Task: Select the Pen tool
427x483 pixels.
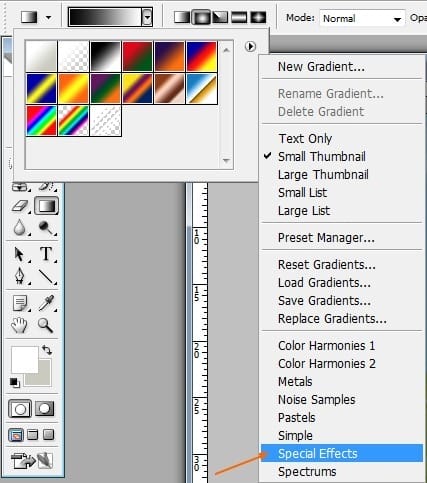Action: pos(20,276)
